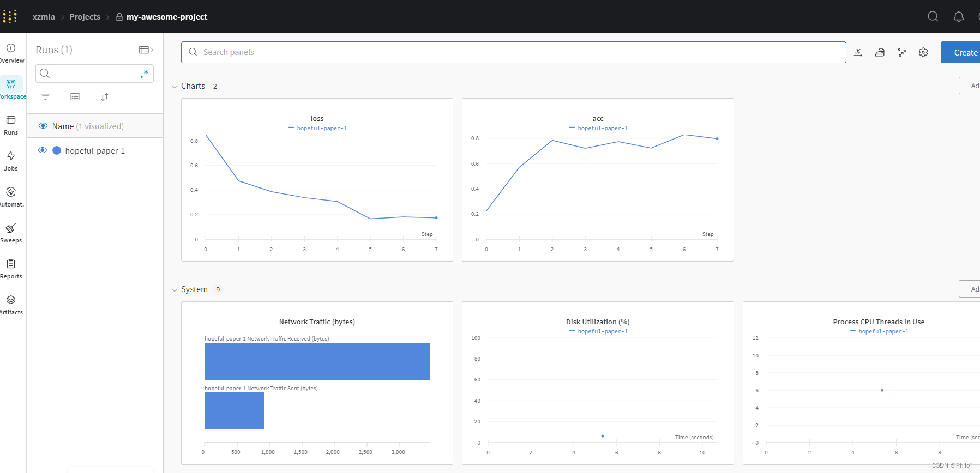The width and height of the screenshot is (980, 473).
Task: Click Add panel in Charts section
Action: click(x=970, y=86)
